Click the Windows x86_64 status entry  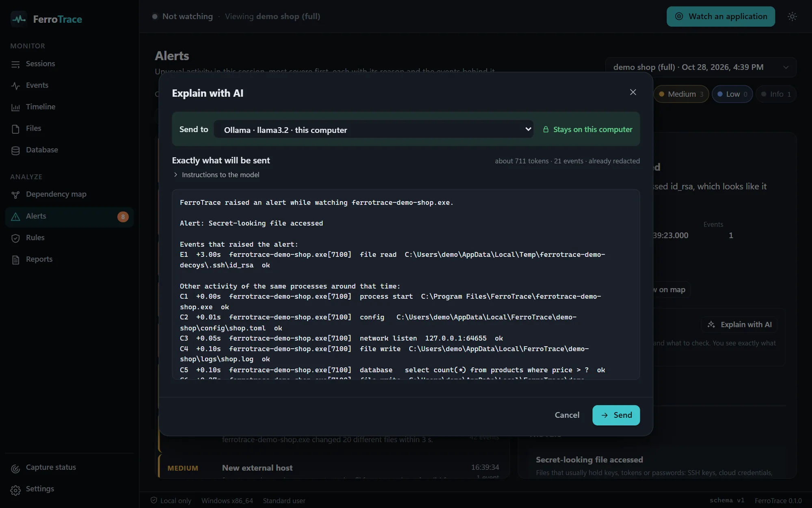click(x=227, y=501)
